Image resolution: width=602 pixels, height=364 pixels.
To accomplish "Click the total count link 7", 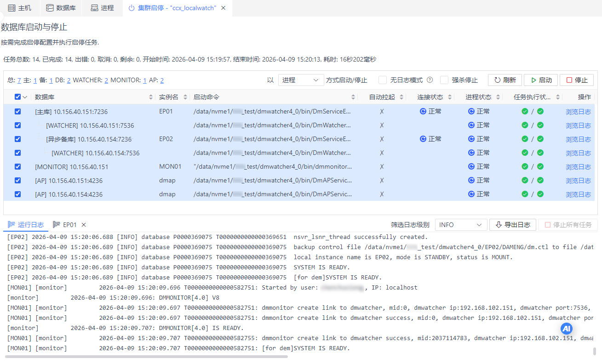I will [19, 80].
